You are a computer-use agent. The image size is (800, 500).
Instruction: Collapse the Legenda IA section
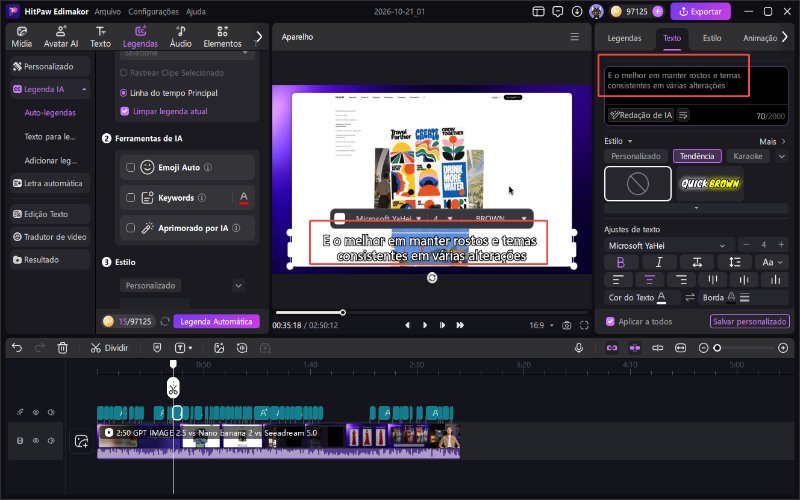pyautogui.click(x=84, y=89)
